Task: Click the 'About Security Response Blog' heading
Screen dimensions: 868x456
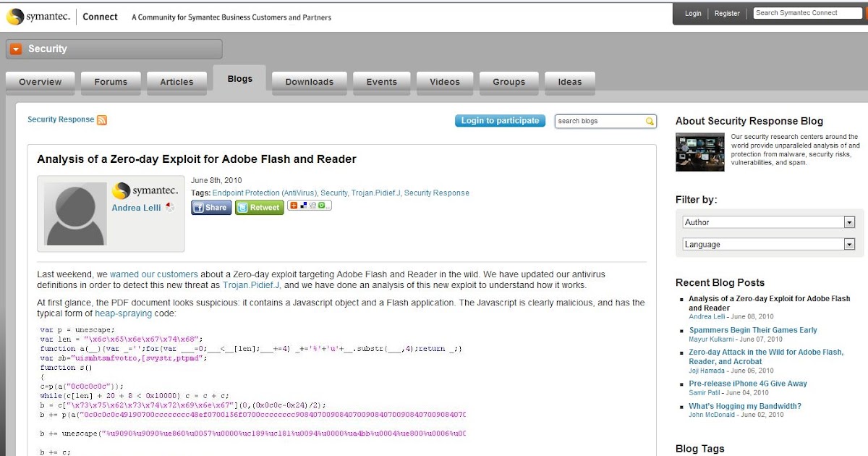Action: click(749, 122)
